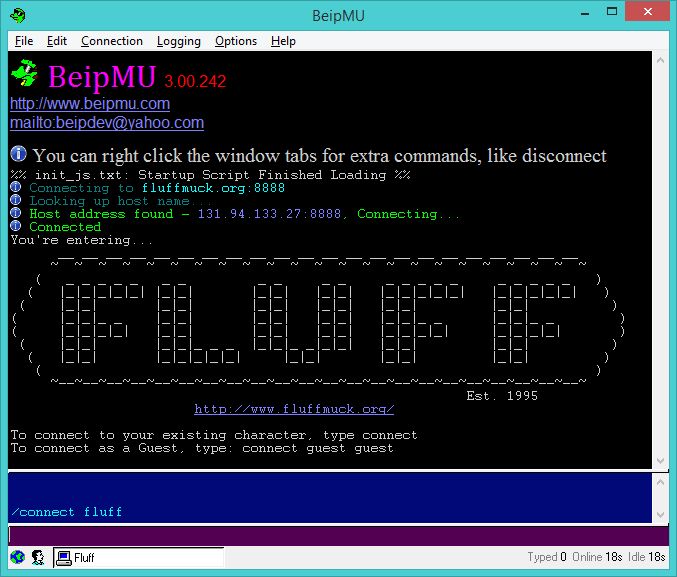Click the '/connect fluff' history line
This screenshot has width=677, height=577.
66,512
